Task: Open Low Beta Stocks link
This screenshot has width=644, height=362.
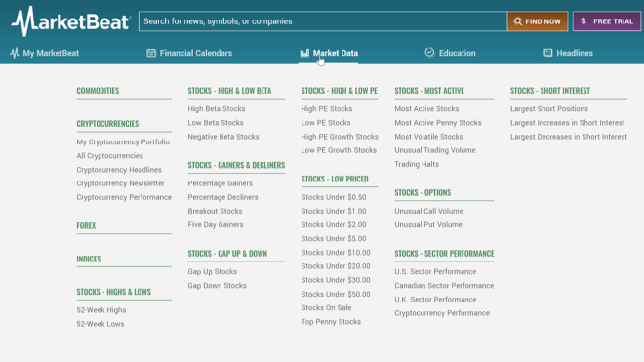Action: click(216, 122)
